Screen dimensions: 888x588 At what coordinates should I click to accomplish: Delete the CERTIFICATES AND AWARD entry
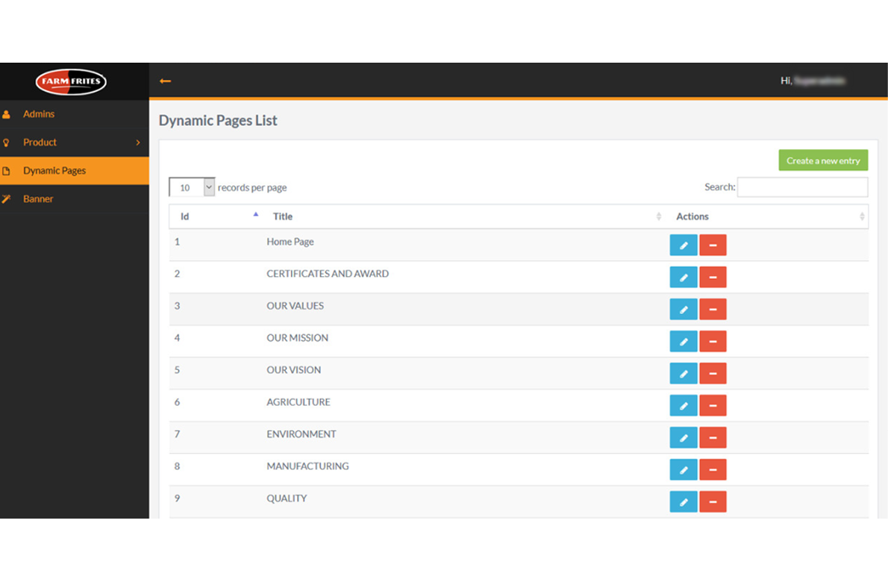tap(713, 277)
